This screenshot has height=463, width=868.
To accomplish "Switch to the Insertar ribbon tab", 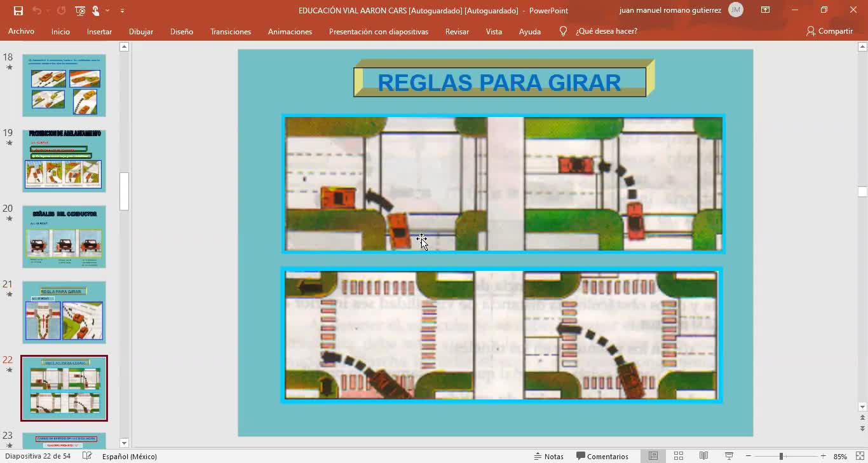I will tap(99, 31).
